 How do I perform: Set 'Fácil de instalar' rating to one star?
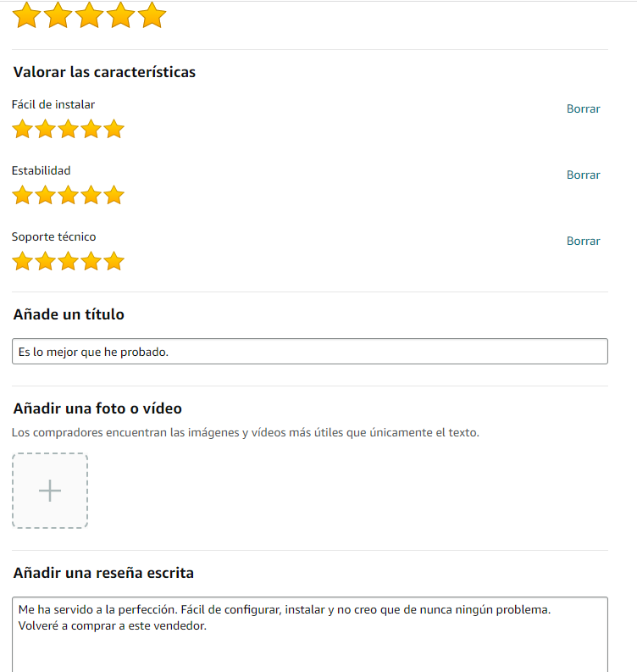[22, 130]
